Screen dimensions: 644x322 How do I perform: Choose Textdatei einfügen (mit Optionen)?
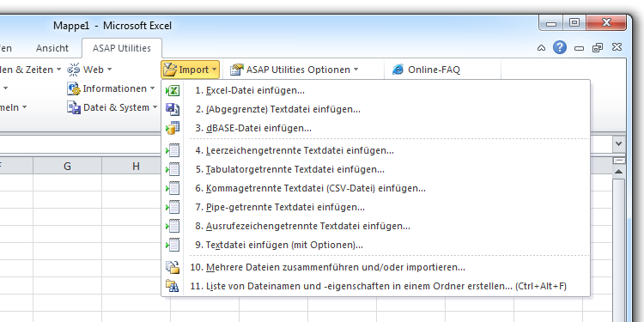(x=377, y=246)
